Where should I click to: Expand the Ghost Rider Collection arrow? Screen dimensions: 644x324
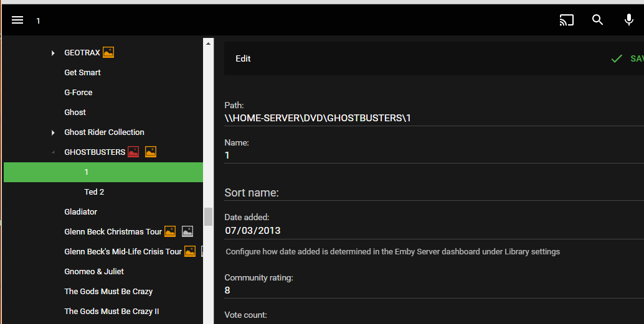pyautogui.click(x=53, y=132)
